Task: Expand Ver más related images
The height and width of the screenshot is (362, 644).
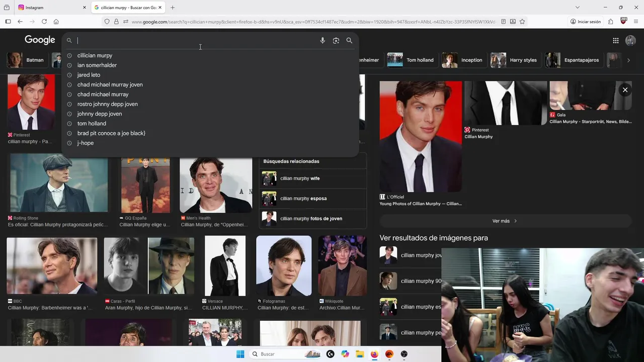Action: point(505,221)
